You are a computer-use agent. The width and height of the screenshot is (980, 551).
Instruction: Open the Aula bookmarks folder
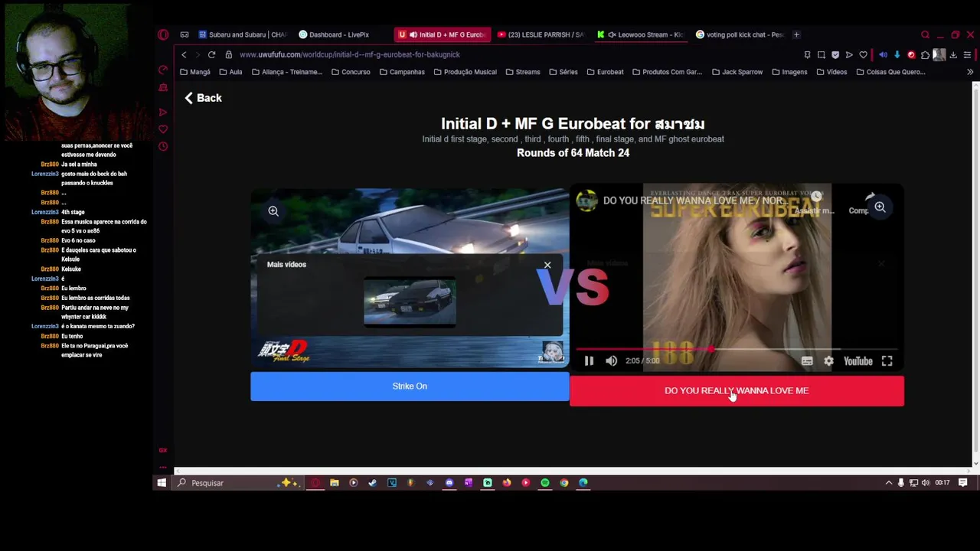click(x=230, y=72)
